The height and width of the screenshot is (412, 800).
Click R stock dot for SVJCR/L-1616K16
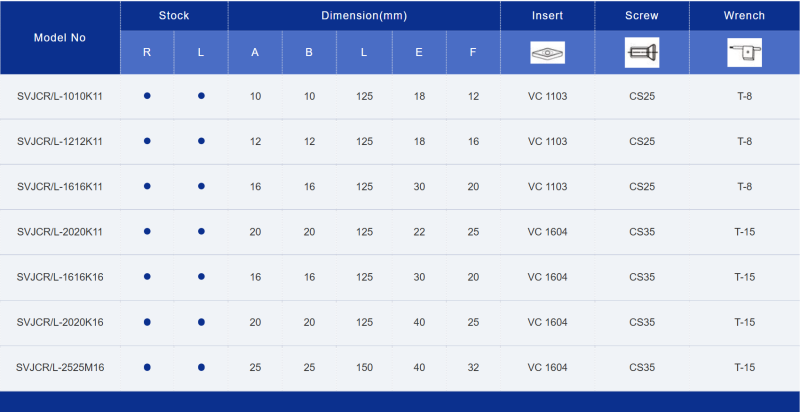point(147,277)
